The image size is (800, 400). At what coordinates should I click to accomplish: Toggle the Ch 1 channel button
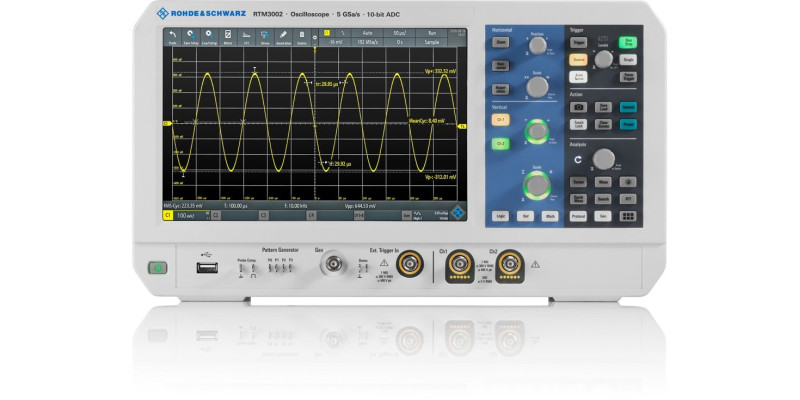(501, 120)
